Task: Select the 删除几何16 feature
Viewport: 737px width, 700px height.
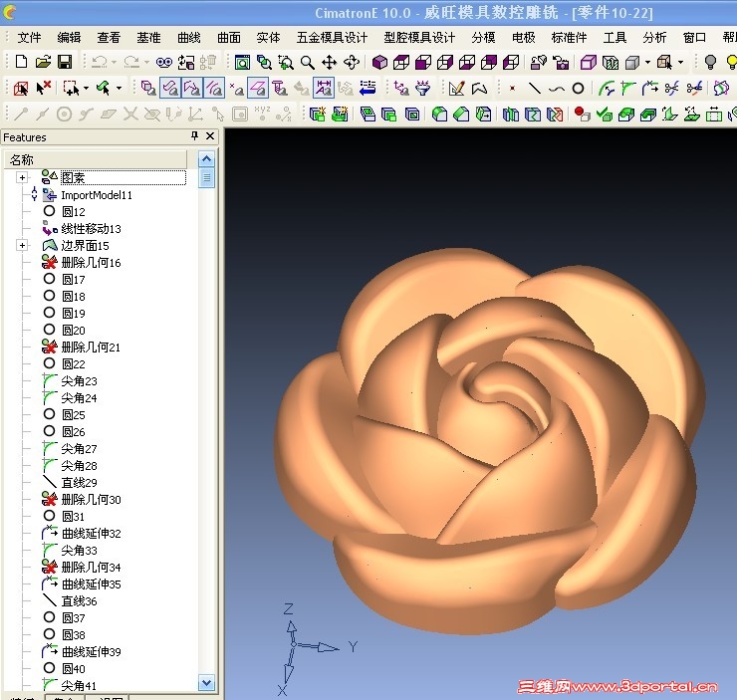Action: 92,263
